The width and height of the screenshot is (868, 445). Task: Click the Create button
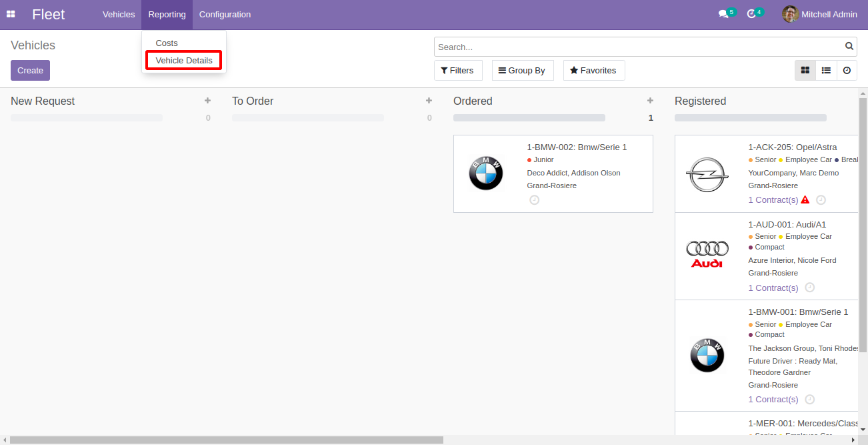(x=30, y=70)
